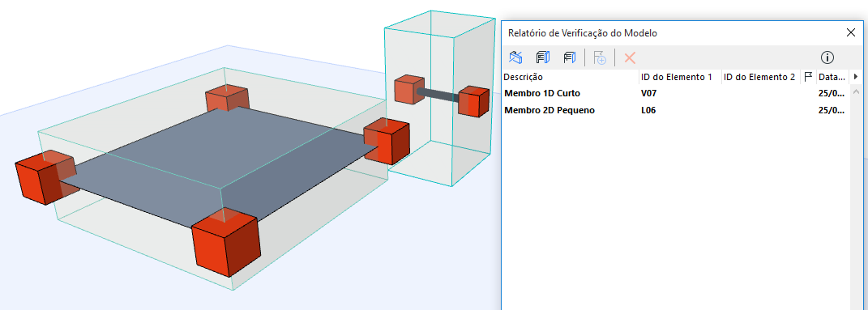Click the red X delete icon

tap(630, 57)
